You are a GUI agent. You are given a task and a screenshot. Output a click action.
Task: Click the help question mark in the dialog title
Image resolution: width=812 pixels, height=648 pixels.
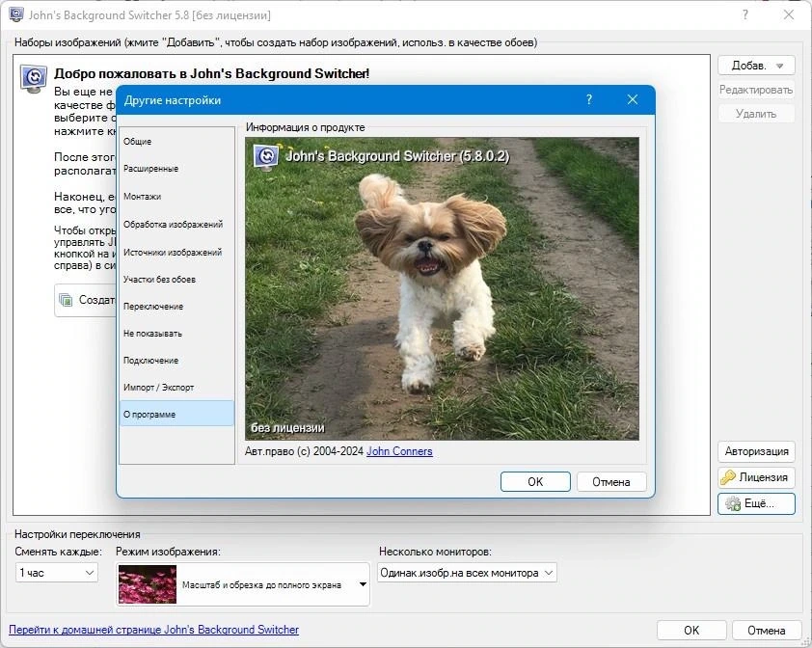pos(589,99)
